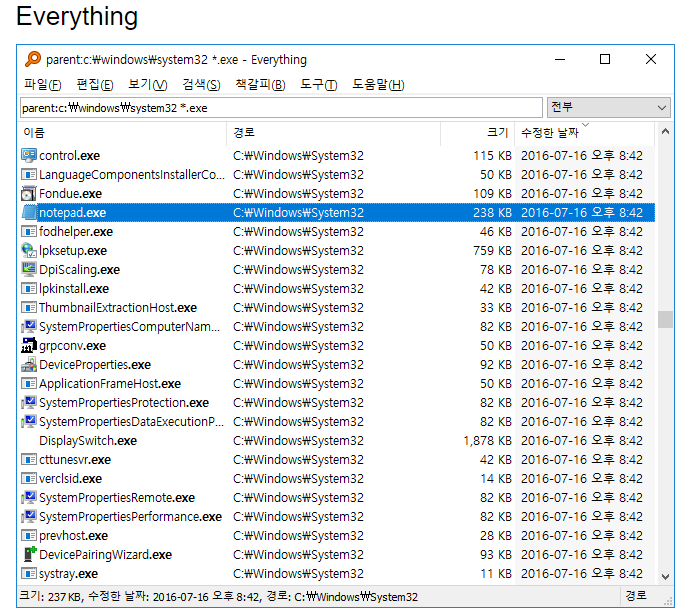688x615 pixels.
Task: Open the 검색(S) menu
Action: point(201,84)
